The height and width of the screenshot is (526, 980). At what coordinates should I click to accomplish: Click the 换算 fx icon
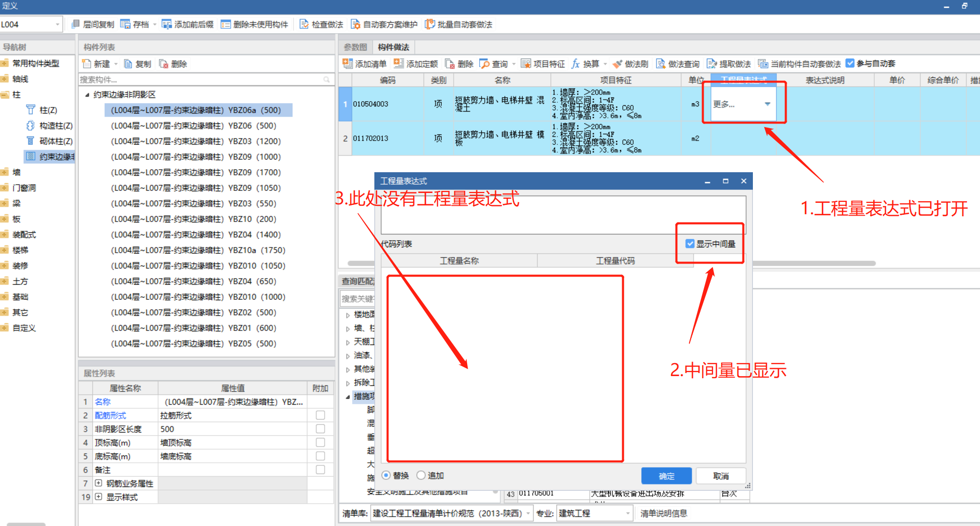[x=576, y=64]
